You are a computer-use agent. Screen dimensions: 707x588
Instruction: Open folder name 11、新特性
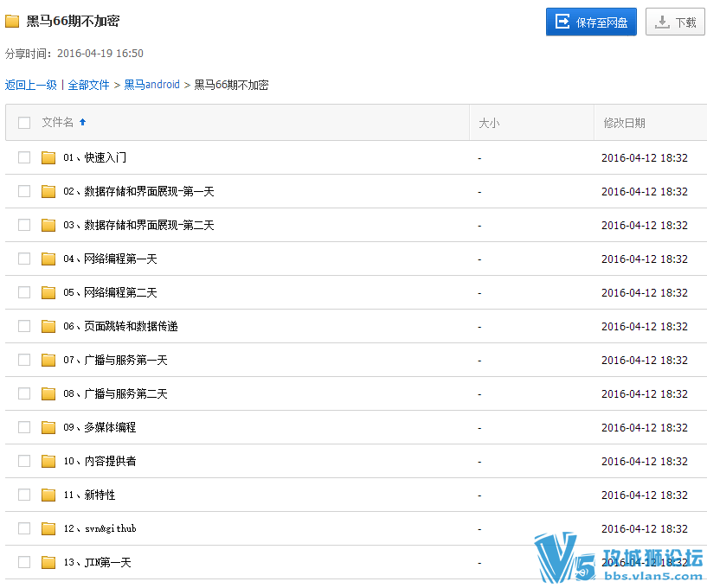coord(89,495)
